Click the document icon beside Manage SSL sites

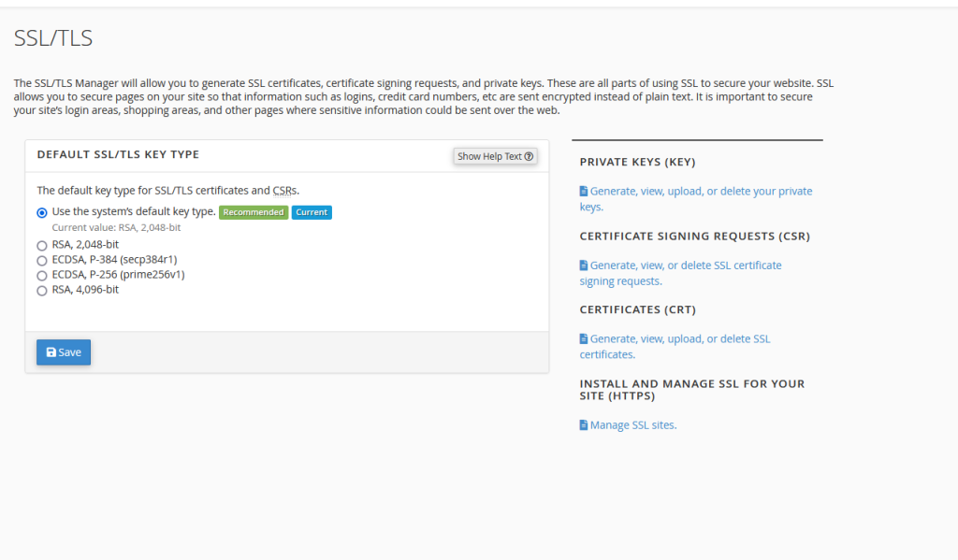[x=584, y=425]
